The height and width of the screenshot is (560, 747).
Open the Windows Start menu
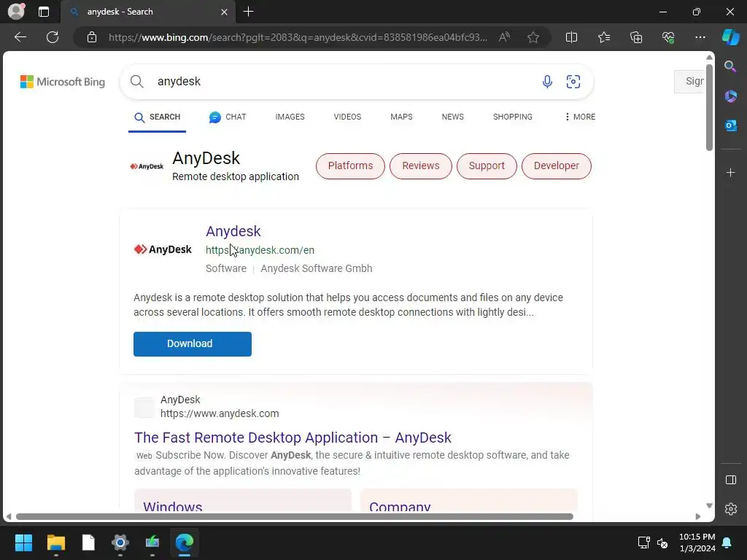(23, 542)
